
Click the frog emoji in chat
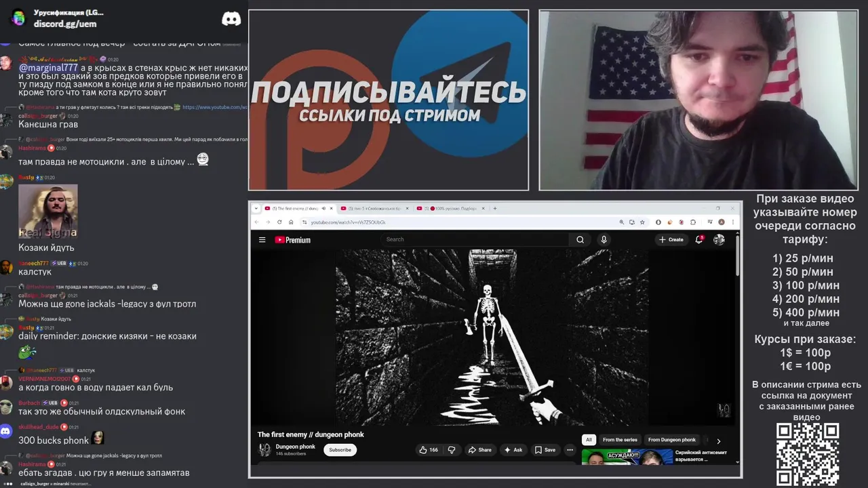coord(27,352)
